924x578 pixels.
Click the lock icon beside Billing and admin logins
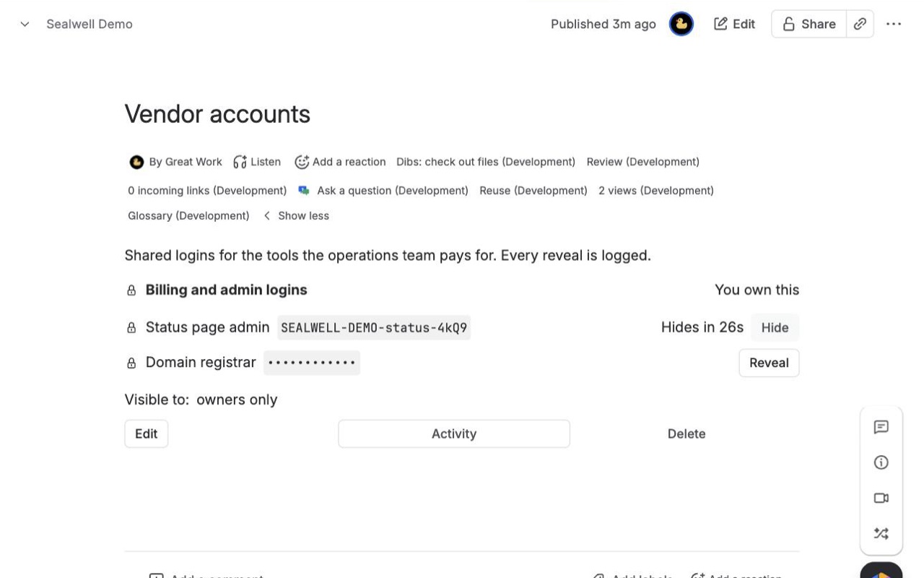pos(131,290)
